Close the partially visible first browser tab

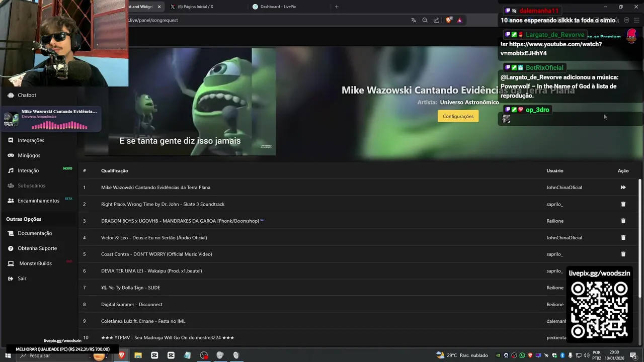159,7
